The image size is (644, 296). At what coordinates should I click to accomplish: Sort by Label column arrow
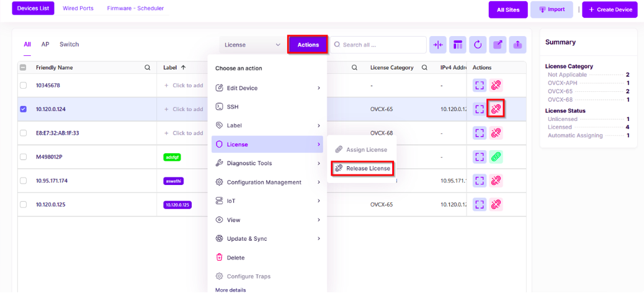click(x=183, y=68)
